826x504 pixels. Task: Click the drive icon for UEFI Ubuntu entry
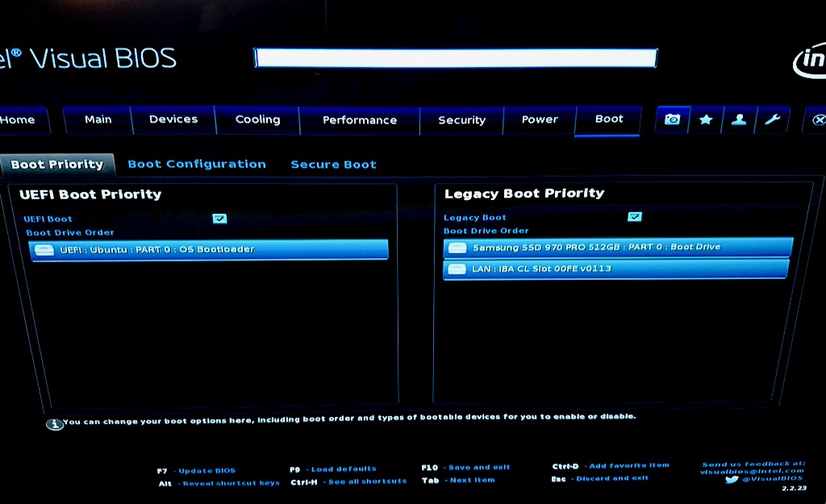[44, 250]
